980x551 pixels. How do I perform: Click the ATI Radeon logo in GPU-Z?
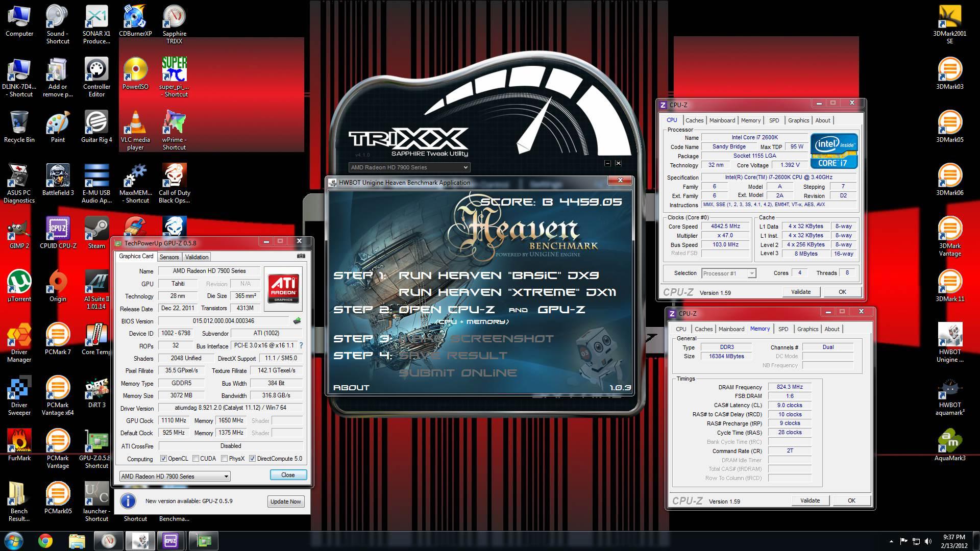[x=283, y=288]
